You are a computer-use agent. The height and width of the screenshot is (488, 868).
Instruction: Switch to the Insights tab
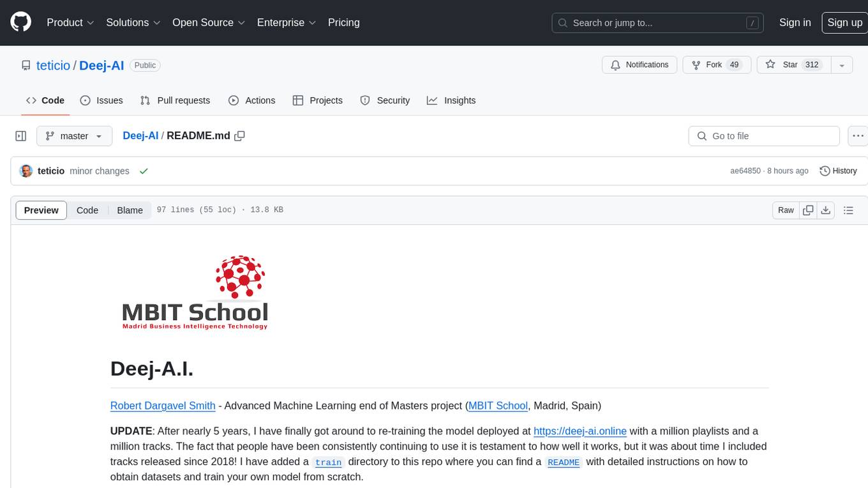pyautogui.click(x=451, y=100)
